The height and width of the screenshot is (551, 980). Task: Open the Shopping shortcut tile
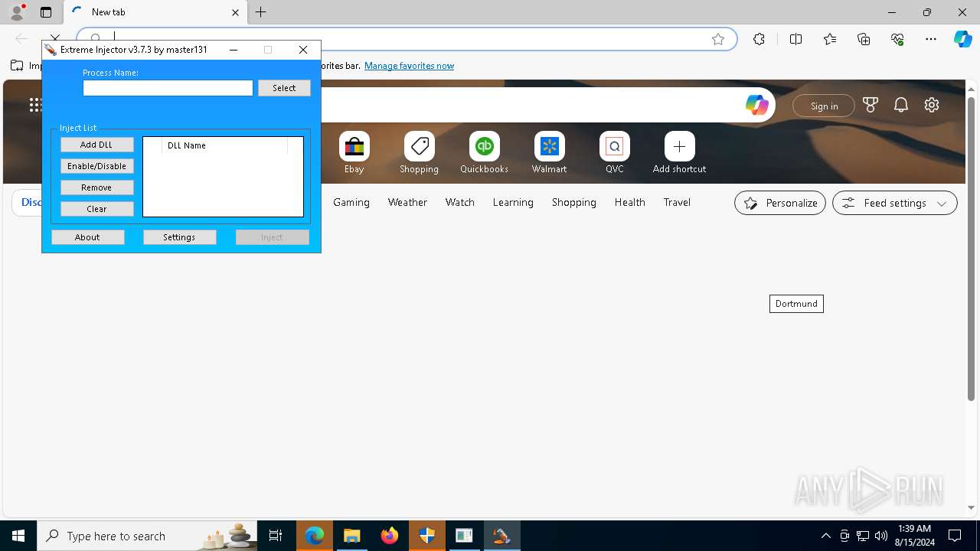(419, 153)
